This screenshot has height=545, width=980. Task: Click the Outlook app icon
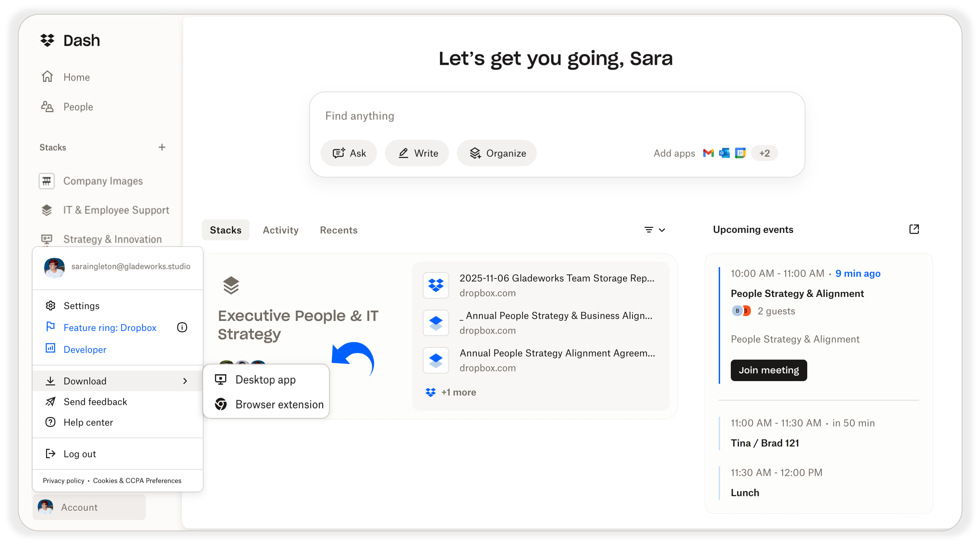tap(724, 153)
